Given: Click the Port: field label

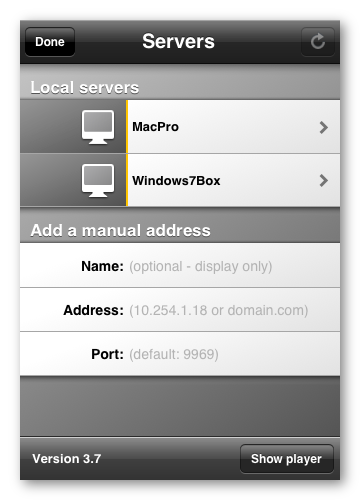Looking at the screenshot, I should (107, 354).
